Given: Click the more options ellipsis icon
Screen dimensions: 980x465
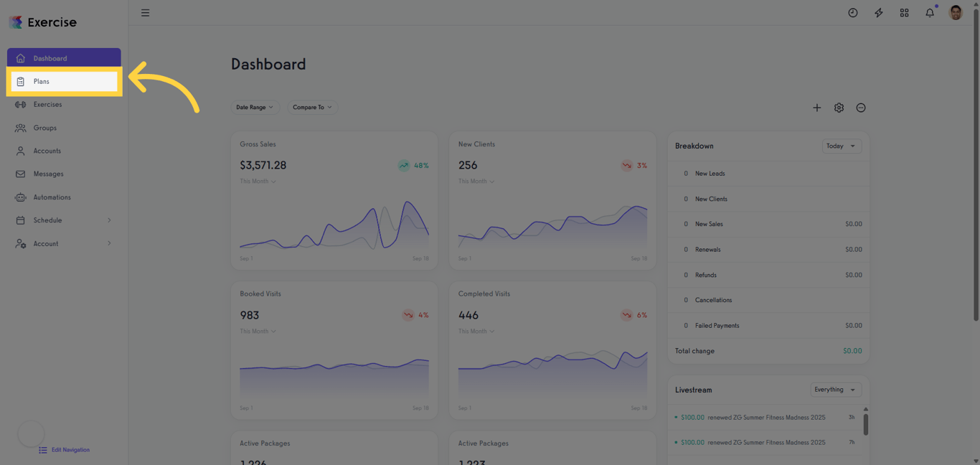Looking at the screenshot, I should (x=861, y=108).
